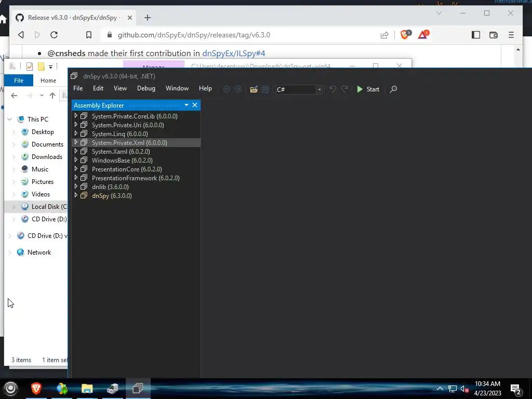Click the Save All icon in dnSpy toolbar
Viewport: 532px width, 399px height.
coord(265,89)
